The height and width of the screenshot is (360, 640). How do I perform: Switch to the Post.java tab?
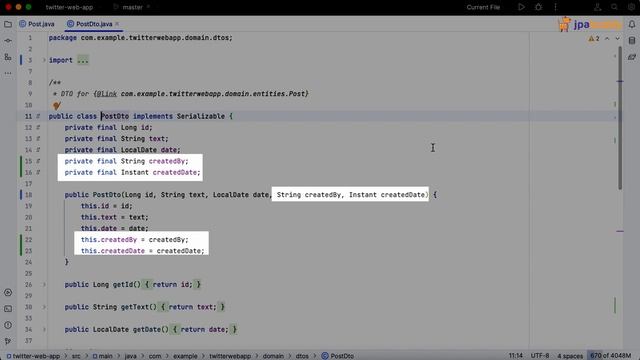point(37,24)
